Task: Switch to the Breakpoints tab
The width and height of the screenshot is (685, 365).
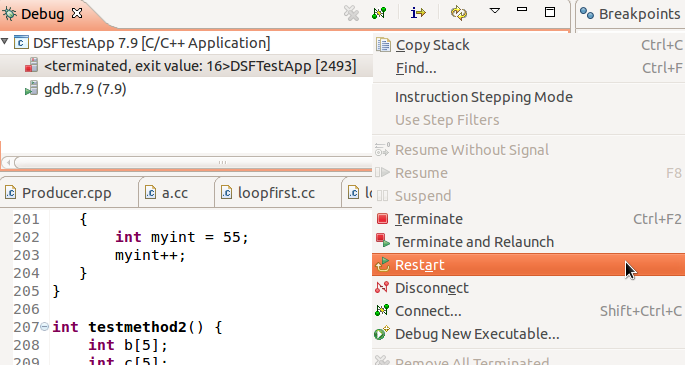Action: 631,14
